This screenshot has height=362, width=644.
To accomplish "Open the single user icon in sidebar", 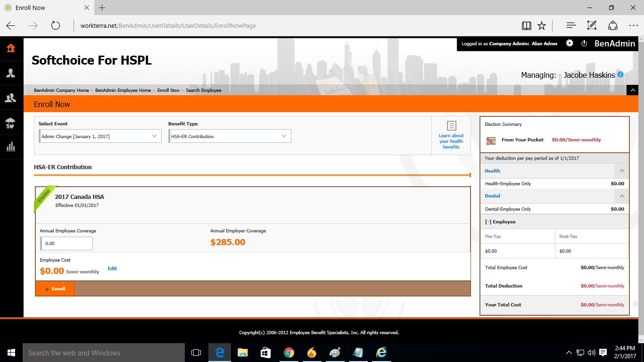I will point(10,73).
